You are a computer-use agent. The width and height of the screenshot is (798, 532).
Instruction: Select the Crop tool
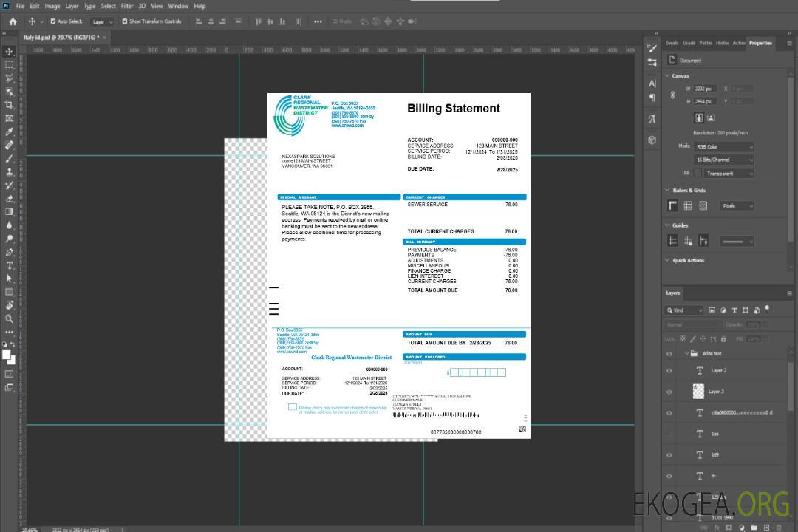(10, 105)
